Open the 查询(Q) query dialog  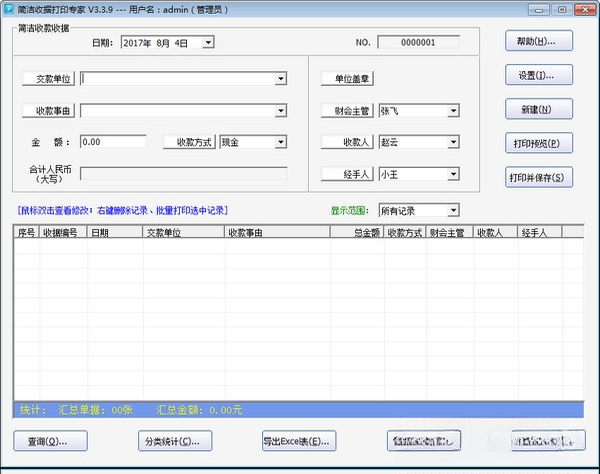51,441
